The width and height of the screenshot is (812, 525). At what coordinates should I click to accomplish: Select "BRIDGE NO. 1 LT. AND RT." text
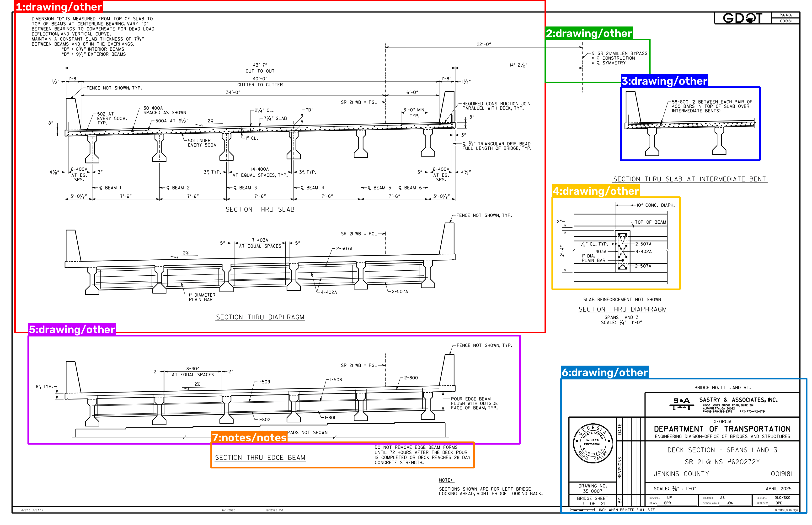[x=722, y=388]
